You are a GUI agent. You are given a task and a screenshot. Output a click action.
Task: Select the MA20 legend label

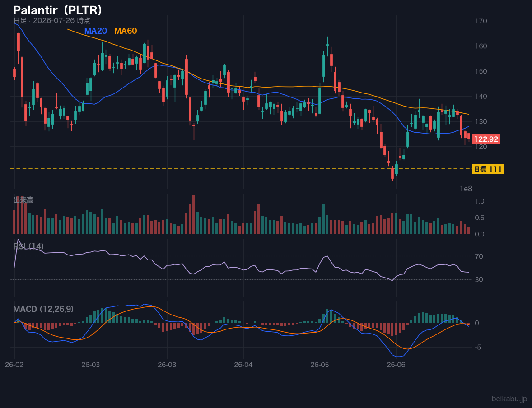(x=95, y=31)
